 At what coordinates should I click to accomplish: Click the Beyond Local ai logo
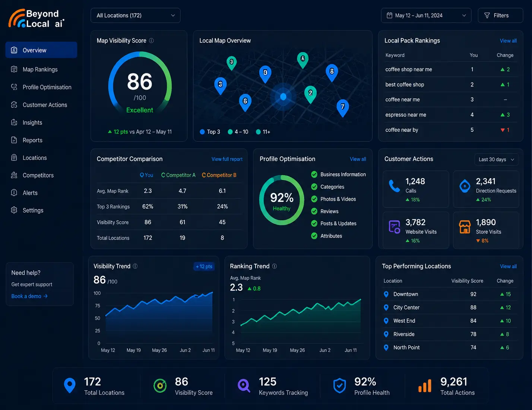[x=37, y=19]
